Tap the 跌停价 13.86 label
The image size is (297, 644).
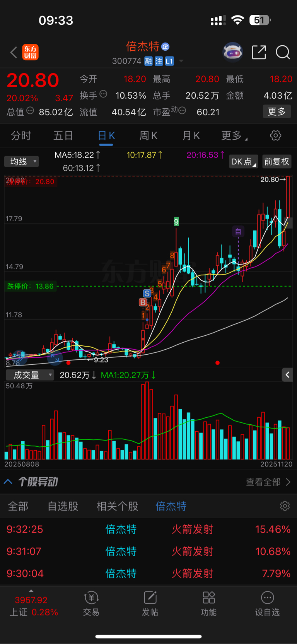(30, 286)
